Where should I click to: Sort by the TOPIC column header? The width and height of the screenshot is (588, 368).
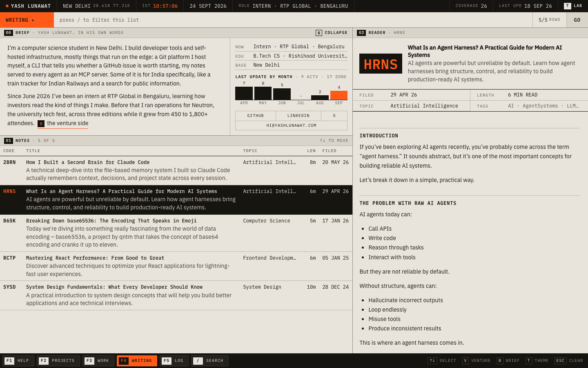point(250,151)
